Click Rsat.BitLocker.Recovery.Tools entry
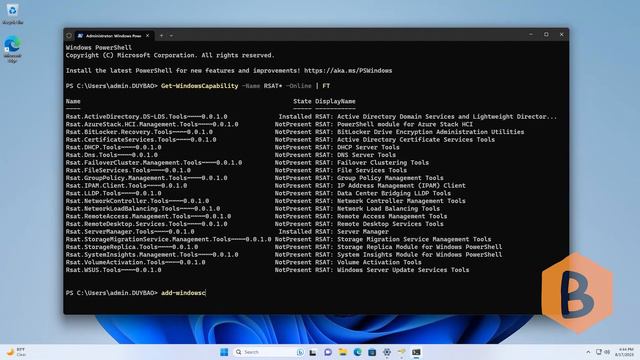 click(139, 132)
